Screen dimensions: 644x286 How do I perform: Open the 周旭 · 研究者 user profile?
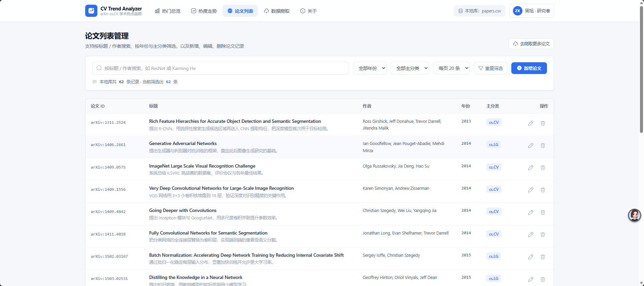point(532,11)
